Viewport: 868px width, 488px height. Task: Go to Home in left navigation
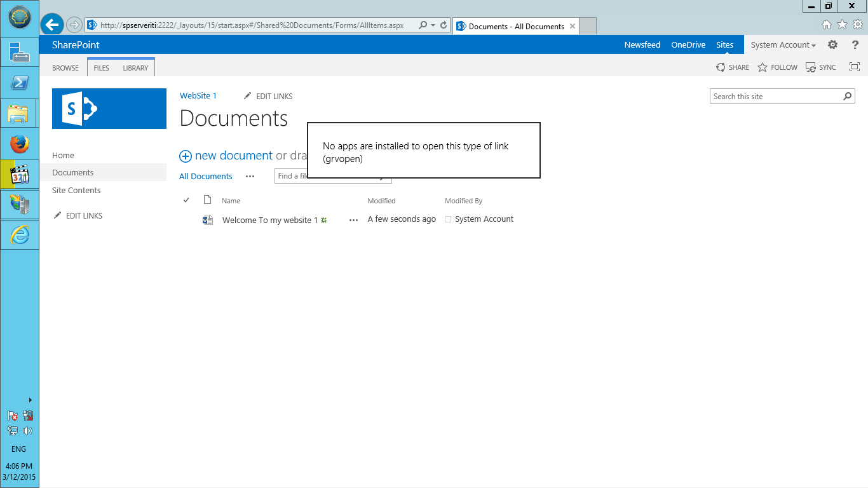pyautogui.click(x=63, y=155)
